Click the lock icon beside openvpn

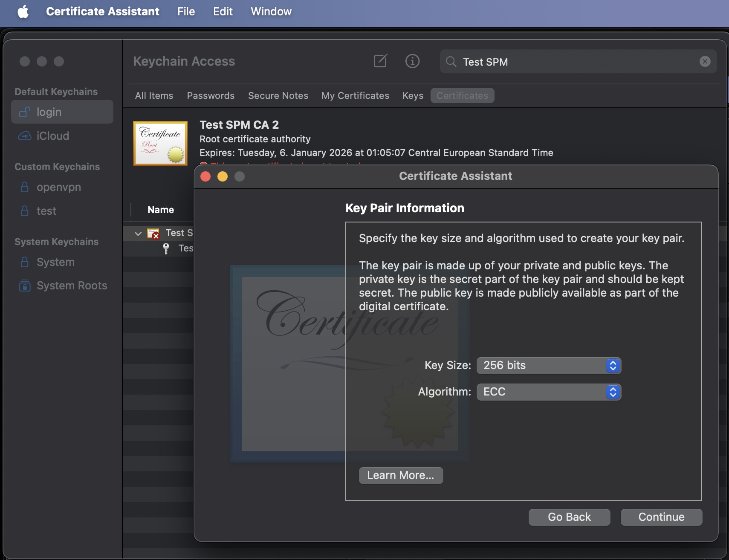(25, 187)
